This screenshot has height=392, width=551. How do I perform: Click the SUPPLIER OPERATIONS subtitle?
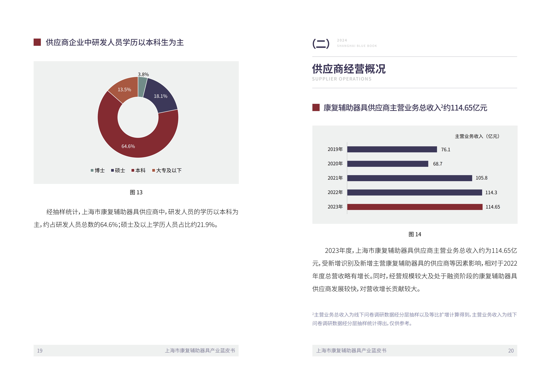coord(342,79)
